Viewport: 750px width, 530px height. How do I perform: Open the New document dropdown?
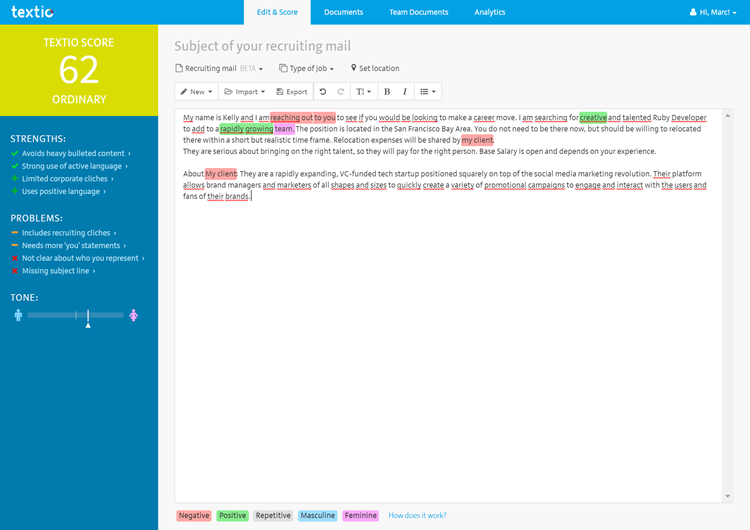coord(196,91)
